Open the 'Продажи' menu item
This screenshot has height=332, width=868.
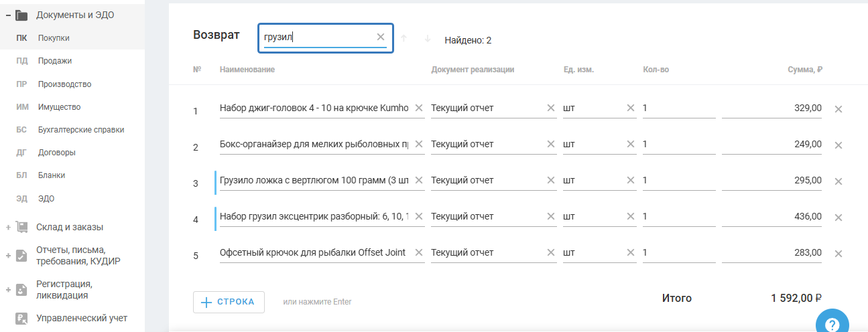tap(55, 61)
